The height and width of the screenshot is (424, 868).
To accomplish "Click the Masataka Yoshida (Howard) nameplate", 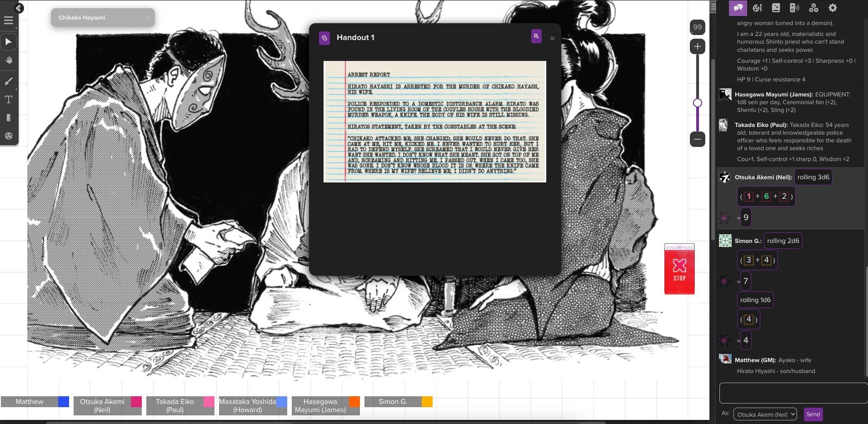I will [248, 405].
